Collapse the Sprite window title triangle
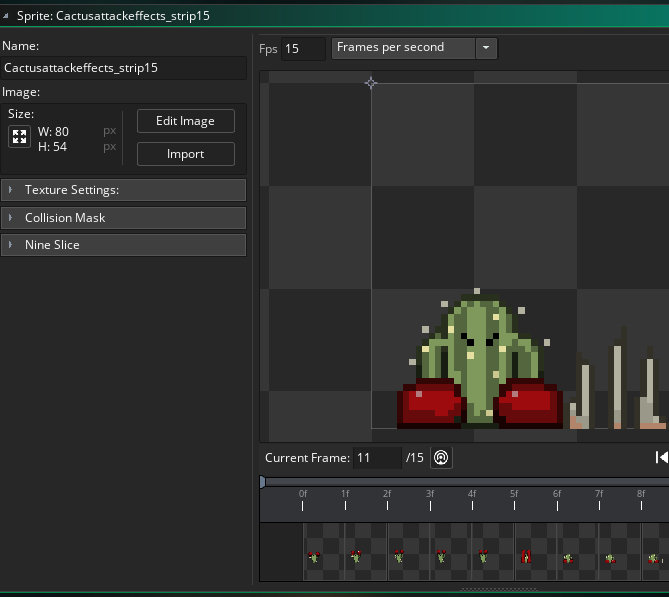The width and height of the screenshot is (669, 597). [x=6, y=16]
